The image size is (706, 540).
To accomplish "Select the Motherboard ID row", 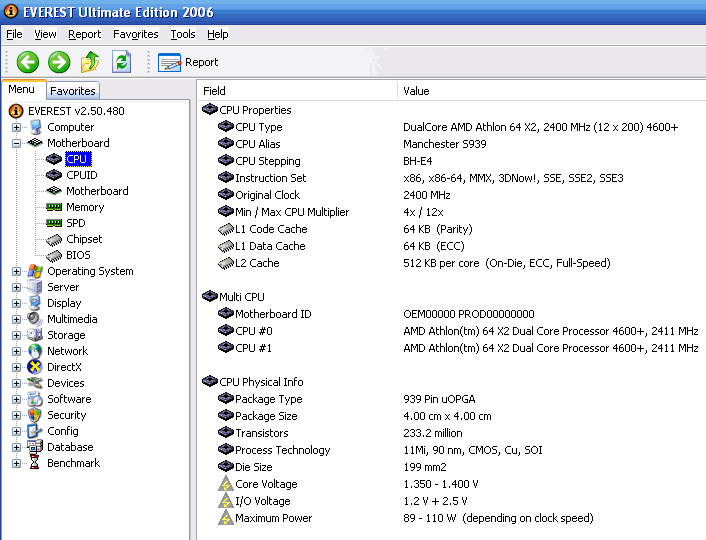I will tap(451, 314).
